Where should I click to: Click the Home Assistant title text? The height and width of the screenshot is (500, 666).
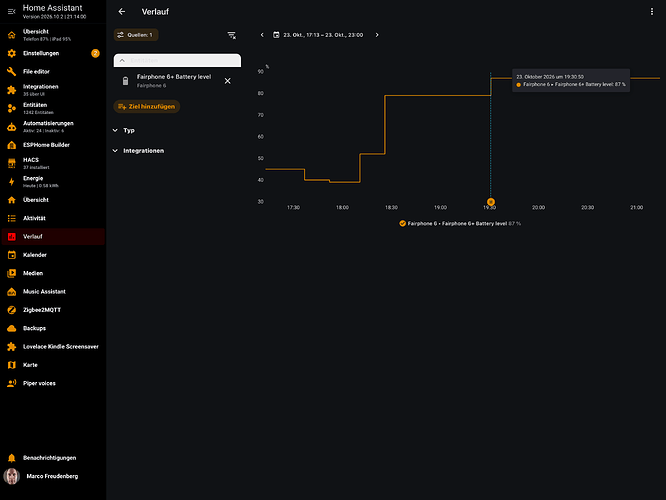(x=53, y=8)
